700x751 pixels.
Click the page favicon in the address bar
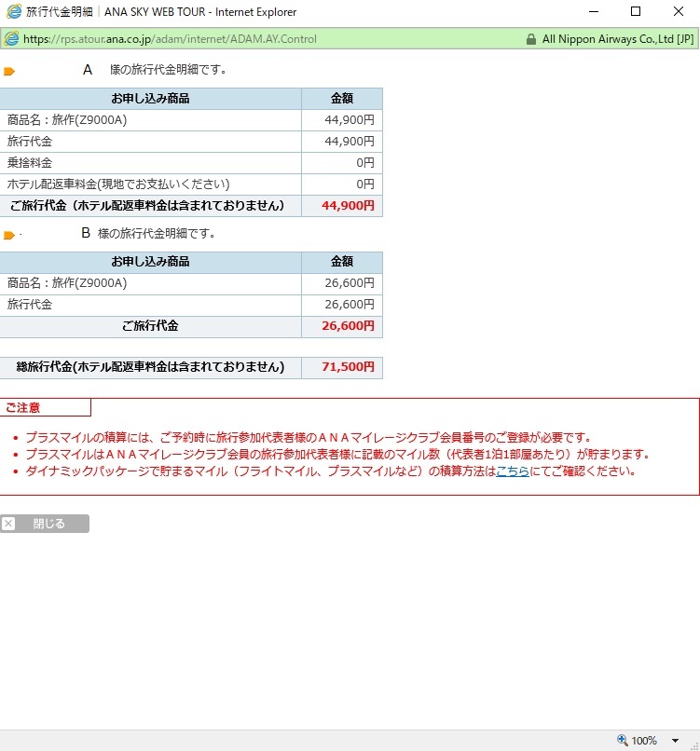(x=11, y=39)
